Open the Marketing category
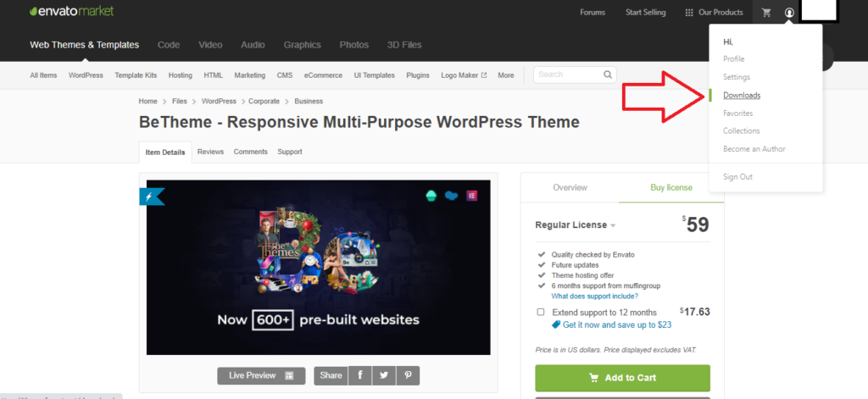Screen dimensions: 868x399 point(250,75)
